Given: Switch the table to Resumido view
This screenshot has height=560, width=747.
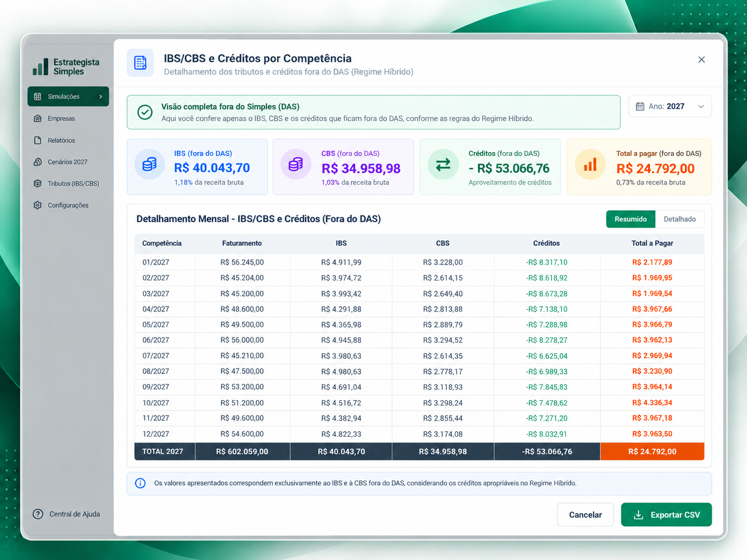Looking at the screenshot, I should (x=630, y=219).
